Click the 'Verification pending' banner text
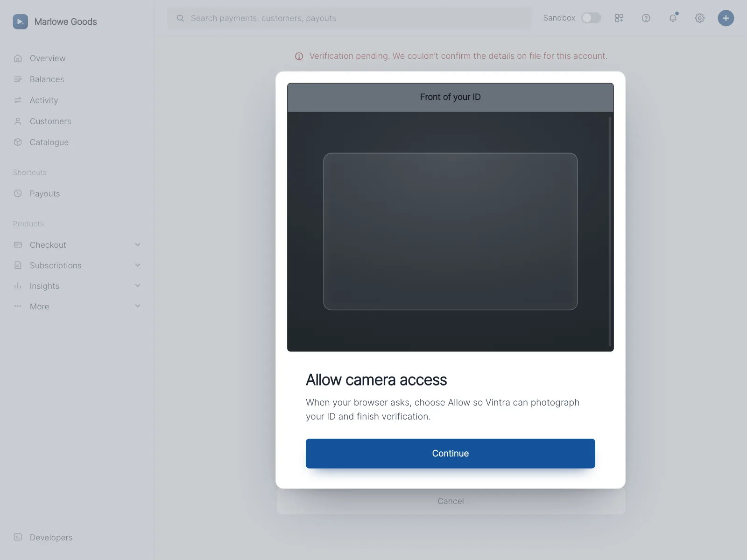This screenshot has width=747, height=560. point(458,56)
